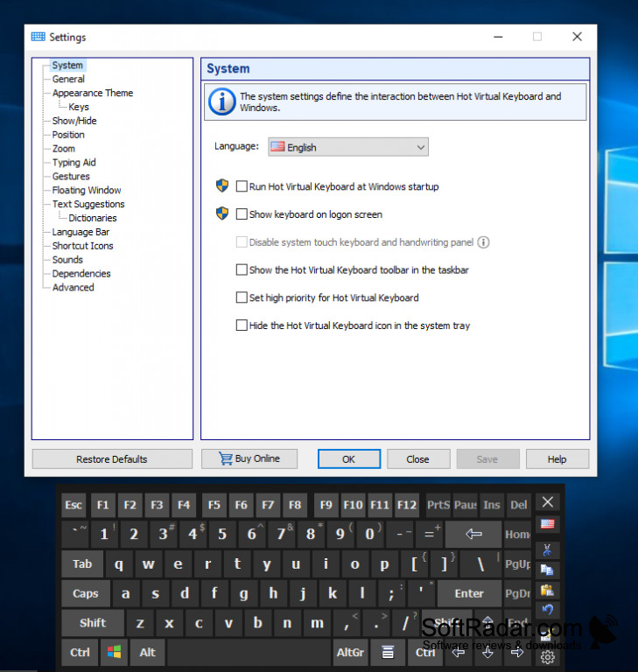Select Typing Aid in the tree
Viewport: 638px width, 672px height.
point(74,163)
